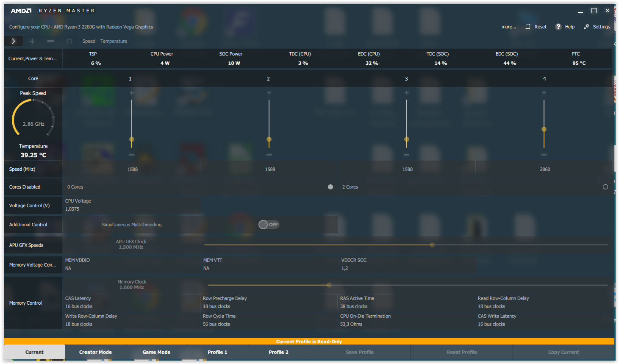Toggle Simultaneous Multithreading switch
The width and height of the screenshot is (619, 364).
(x=269, y=225)
